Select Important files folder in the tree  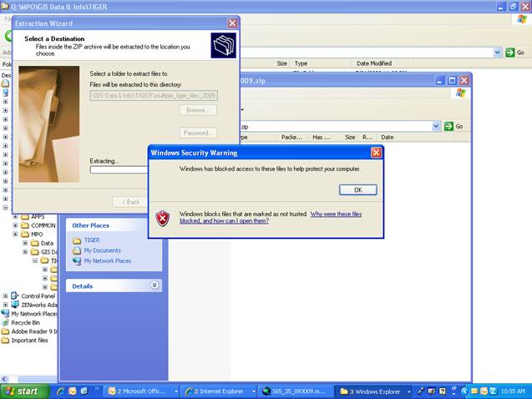click(x=29, y=340)
